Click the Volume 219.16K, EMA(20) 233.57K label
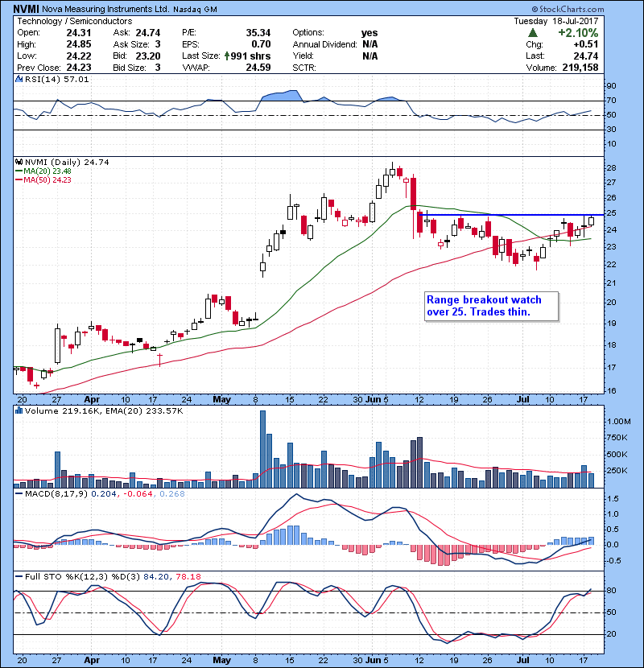Screen dimensions: 644x668 point(104,411)
